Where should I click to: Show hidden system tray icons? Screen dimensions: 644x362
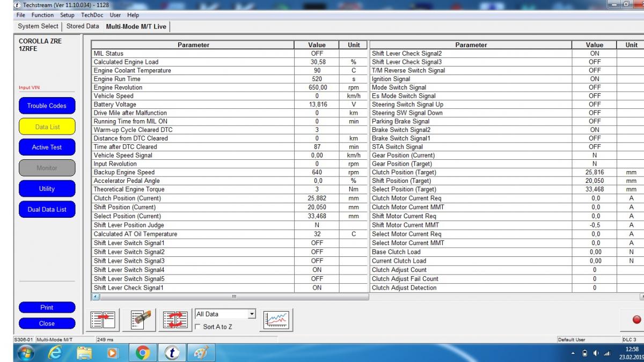coord(573,353)
